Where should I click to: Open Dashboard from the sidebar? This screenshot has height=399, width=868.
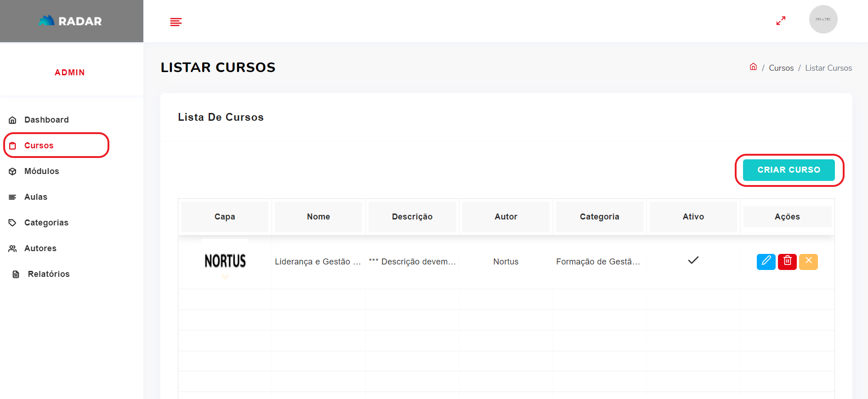46,120
